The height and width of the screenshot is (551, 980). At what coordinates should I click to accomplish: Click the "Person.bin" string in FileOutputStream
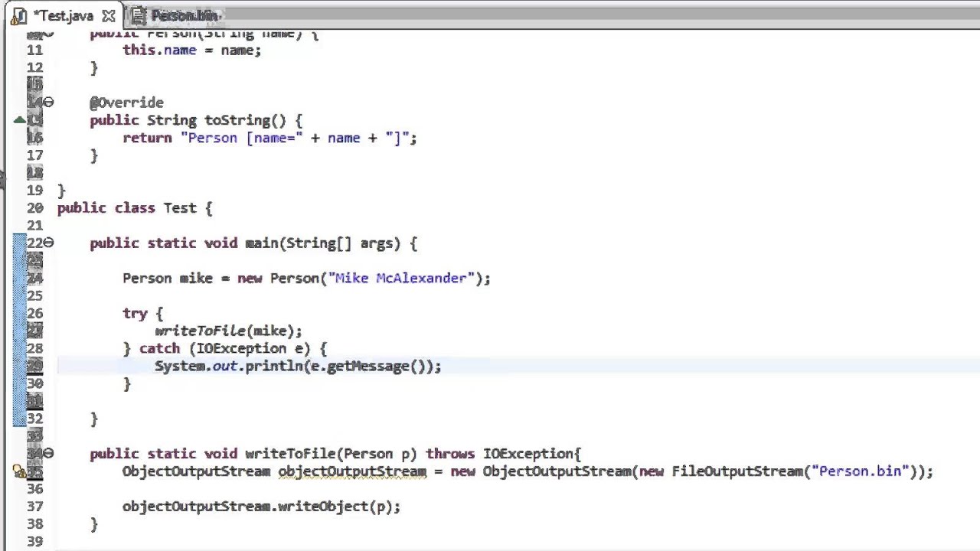(x=861, y=471)
